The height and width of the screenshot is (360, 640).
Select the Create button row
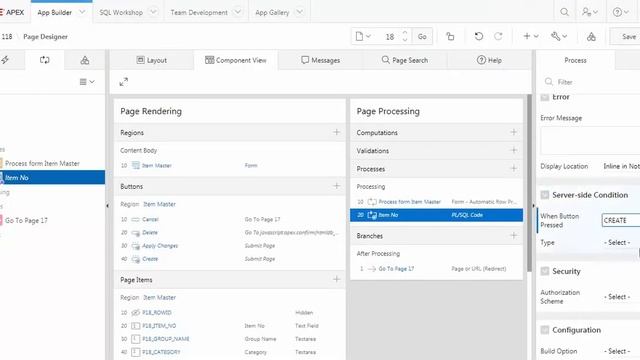pos(230,259)
